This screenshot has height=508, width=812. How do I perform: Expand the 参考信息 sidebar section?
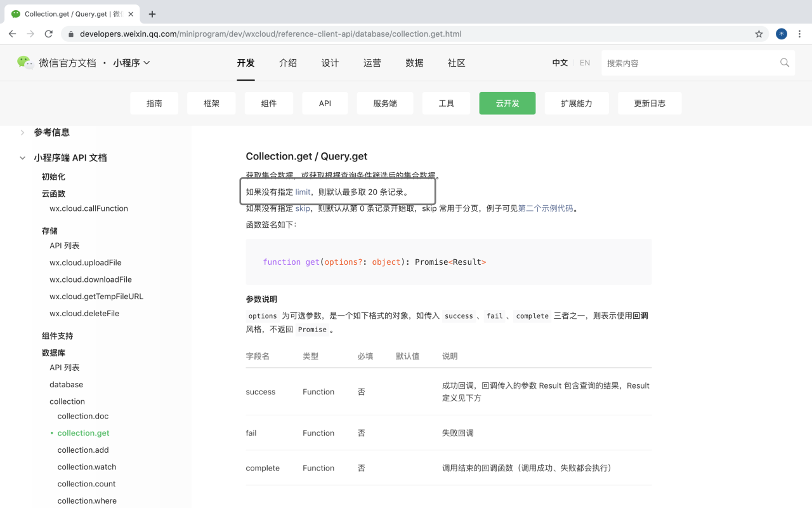(x=23, y=132)
